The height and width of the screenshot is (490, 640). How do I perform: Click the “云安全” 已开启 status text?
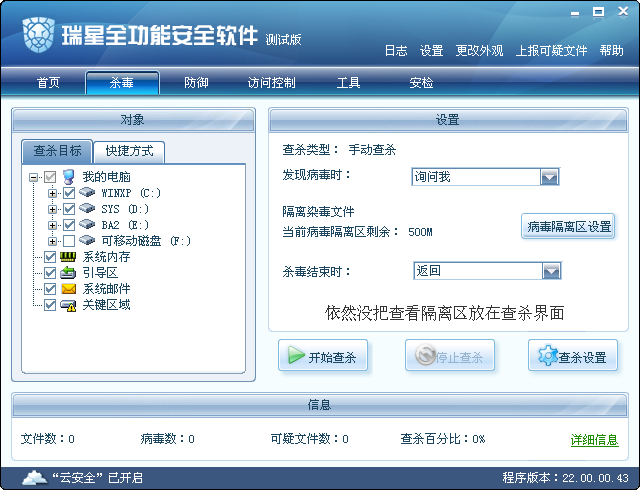(98, 478)
